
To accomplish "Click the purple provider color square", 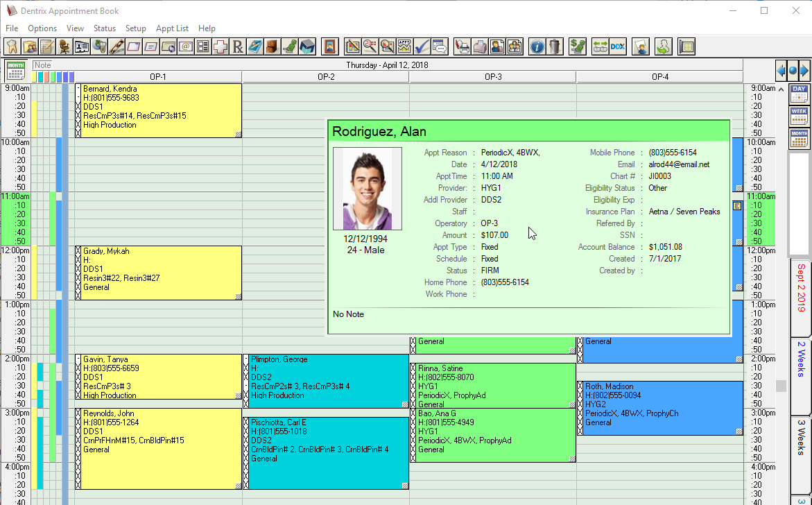I will click(71, 77).
